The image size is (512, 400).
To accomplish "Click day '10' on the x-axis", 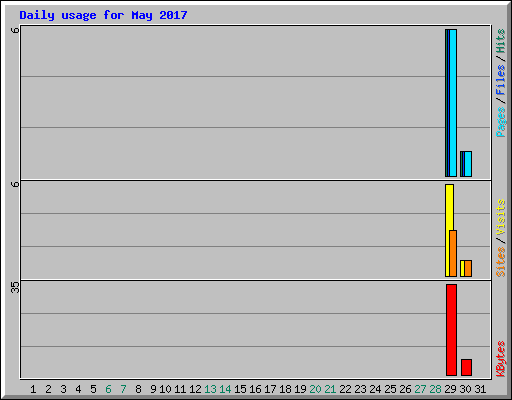I will pyautogui.click(x=165, y=389).
